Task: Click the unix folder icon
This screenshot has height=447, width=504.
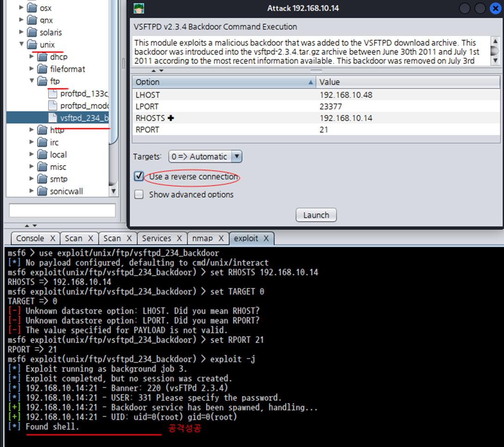Action: (32, 44)
